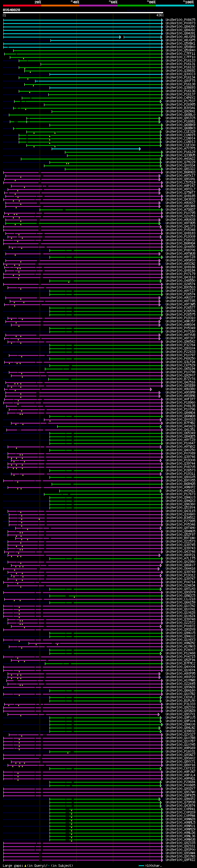The image size is (197, 868).
Task: Select UniRef100_P16881 in the hit list
Action: (x=180, y=122)
